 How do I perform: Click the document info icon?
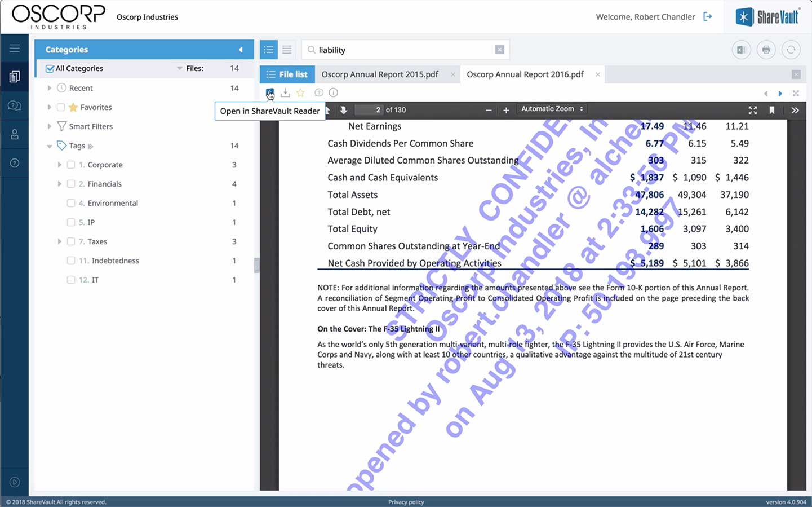tap(334, 92)
